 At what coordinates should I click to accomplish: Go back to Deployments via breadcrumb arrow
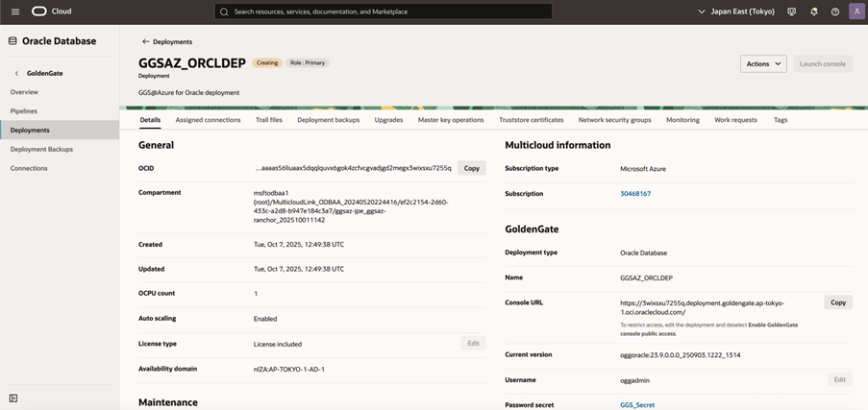tap(146, 42)
